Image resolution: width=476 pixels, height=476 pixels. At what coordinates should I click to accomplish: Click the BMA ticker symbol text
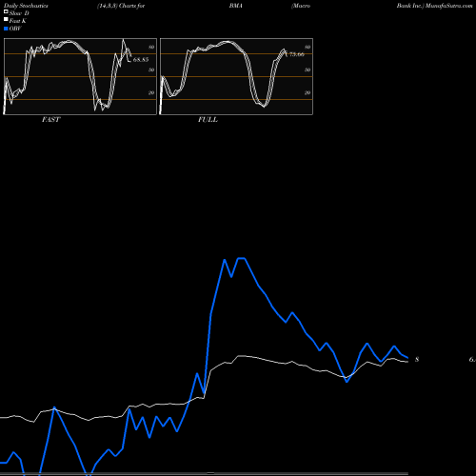(x=236, y=6)
